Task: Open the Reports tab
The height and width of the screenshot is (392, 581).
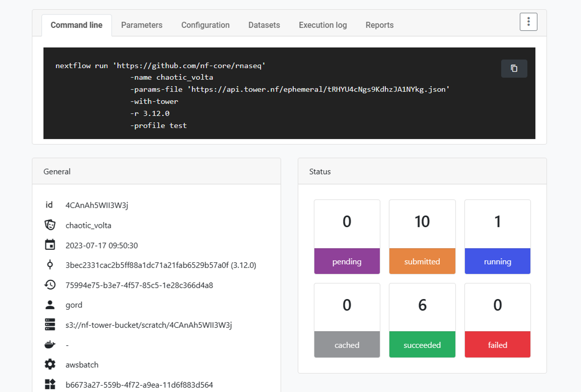Action: 379,25
